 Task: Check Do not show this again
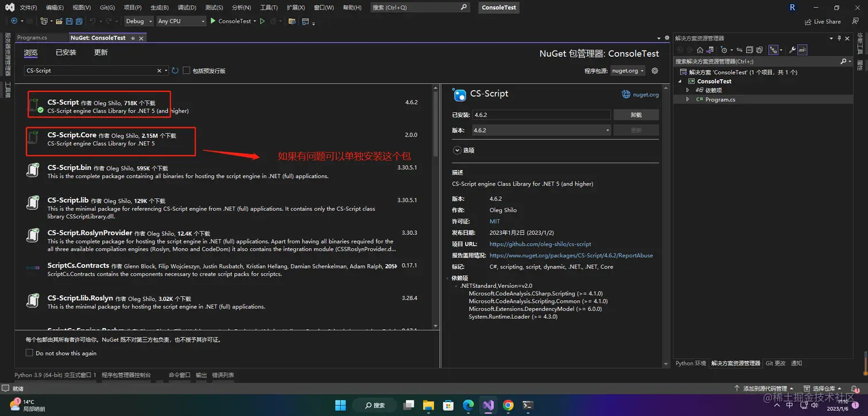29,353
